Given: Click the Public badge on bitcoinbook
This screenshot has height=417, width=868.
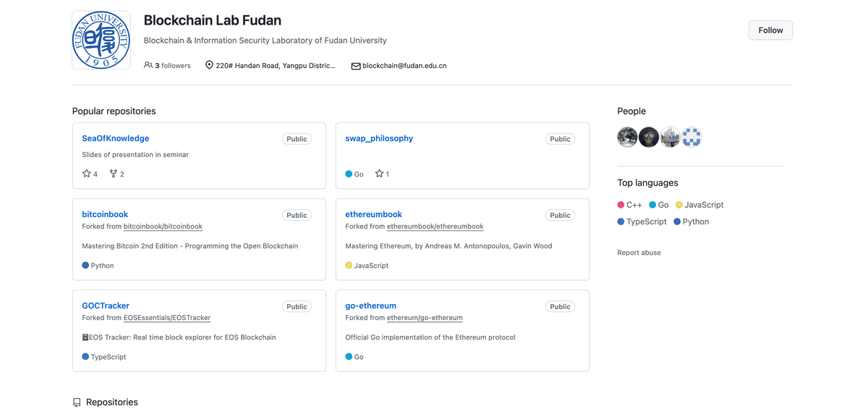Looking at the screenshot, I should pyautogui.click(x=297, y=215).
